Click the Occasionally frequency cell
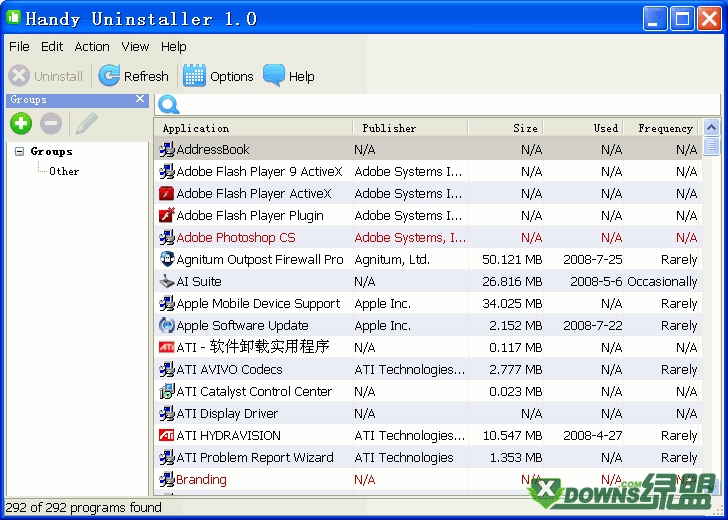This screenshot has width=728, height=520. tap(662, 281)
